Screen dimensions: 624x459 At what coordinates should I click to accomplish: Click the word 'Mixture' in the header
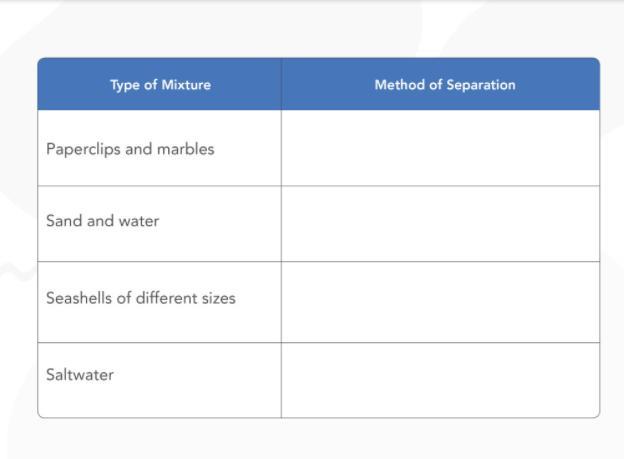coord(186,85)
